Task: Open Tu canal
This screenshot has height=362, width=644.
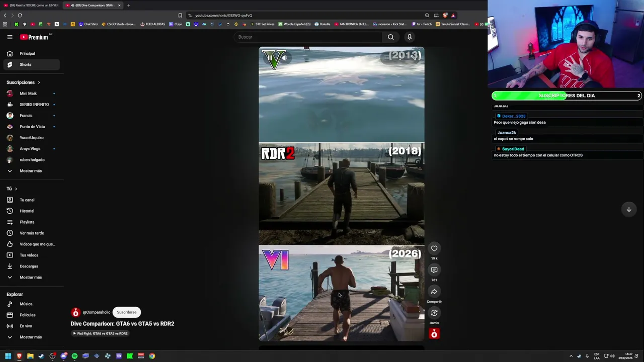Action: [32, 200]
